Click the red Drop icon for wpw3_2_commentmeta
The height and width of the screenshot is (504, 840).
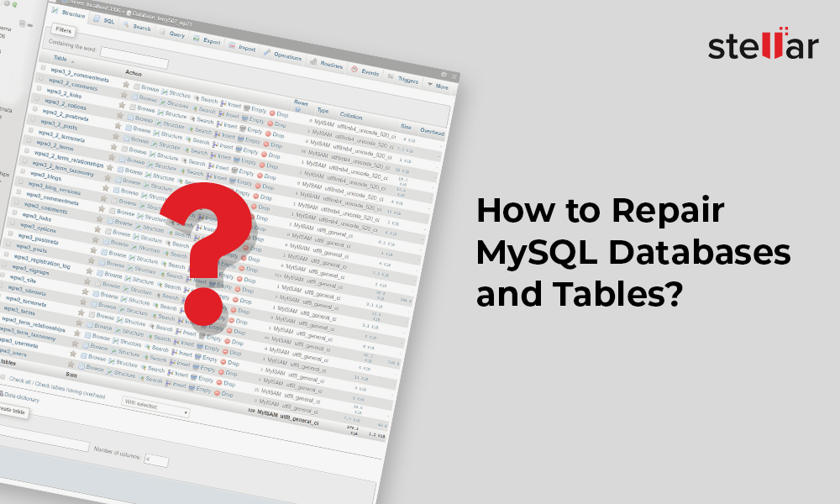pyautogui.click(x=272, y=113)
